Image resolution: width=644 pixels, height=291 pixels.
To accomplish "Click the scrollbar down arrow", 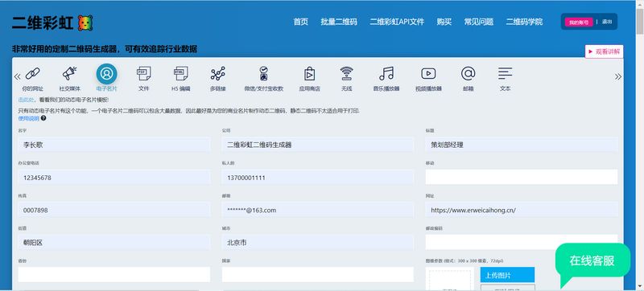I will (640, 287).
